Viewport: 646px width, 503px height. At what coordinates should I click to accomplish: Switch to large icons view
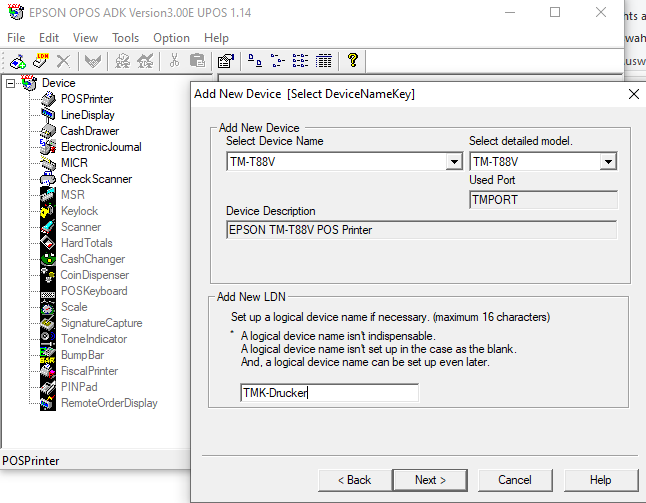pyautogui.click(x=255, y=61)
